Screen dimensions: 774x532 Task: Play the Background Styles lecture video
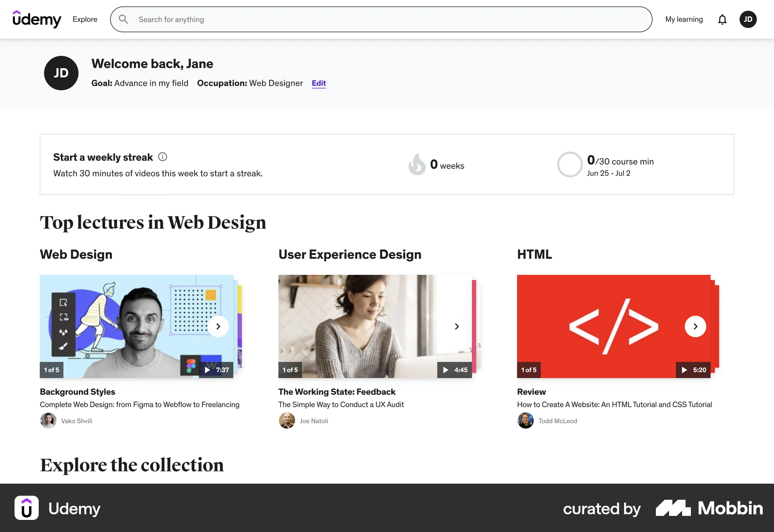(208, 370)
